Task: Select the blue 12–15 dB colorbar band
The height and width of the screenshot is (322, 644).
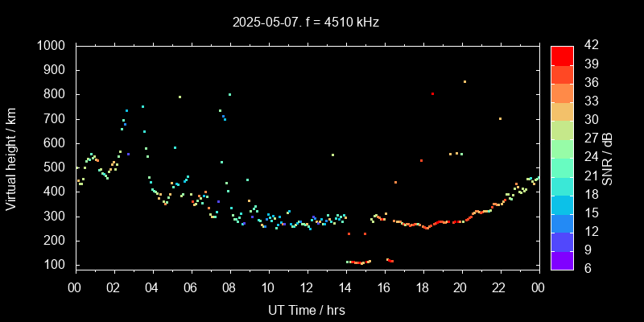Action: coord(562,222)
